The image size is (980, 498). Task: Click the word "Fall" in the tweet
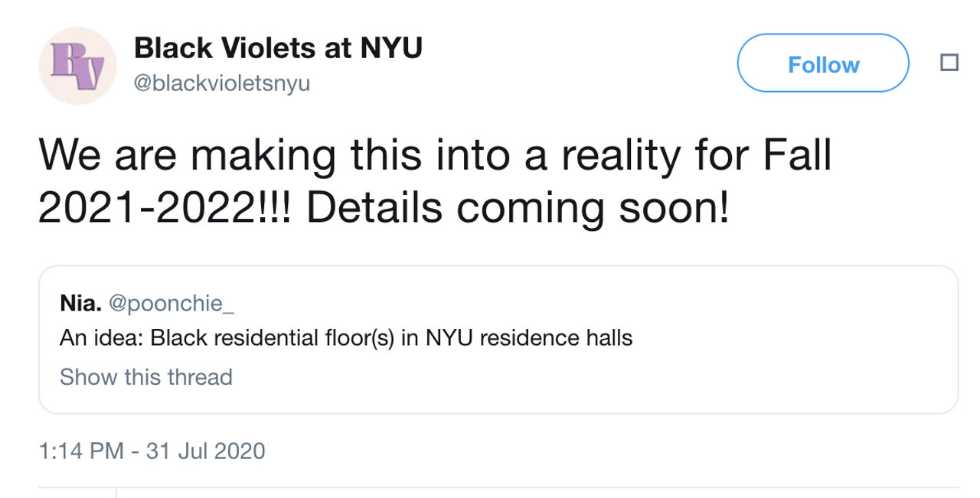coord(796,156)
